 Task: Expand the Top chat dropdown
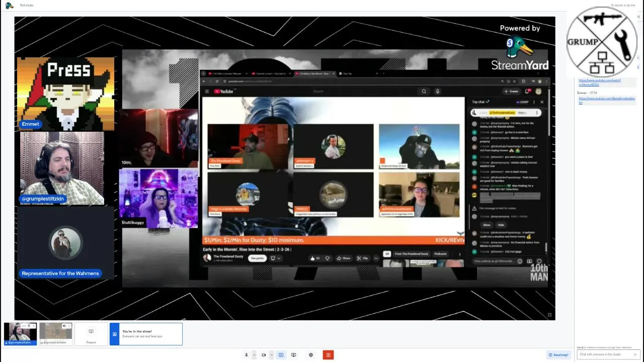[480, 102]
